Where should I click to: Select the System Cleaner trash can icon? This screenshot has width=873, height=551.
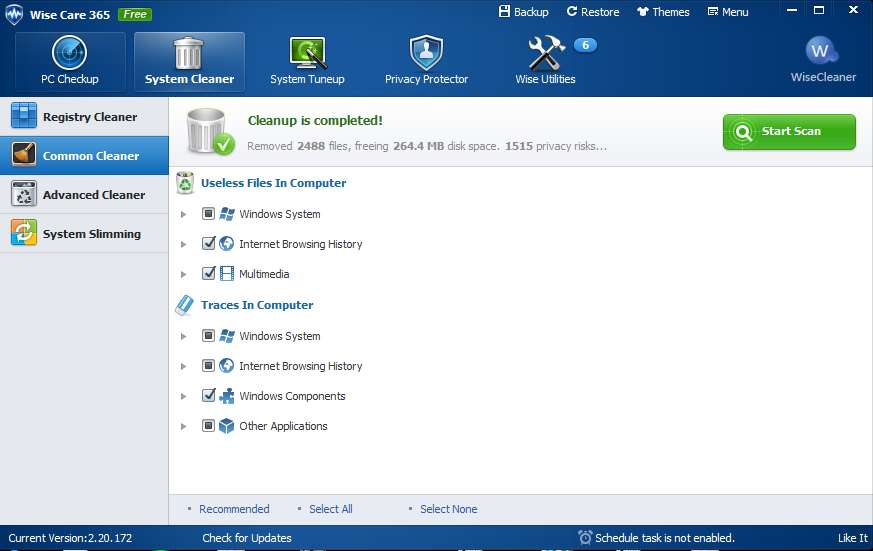point(189,53)
